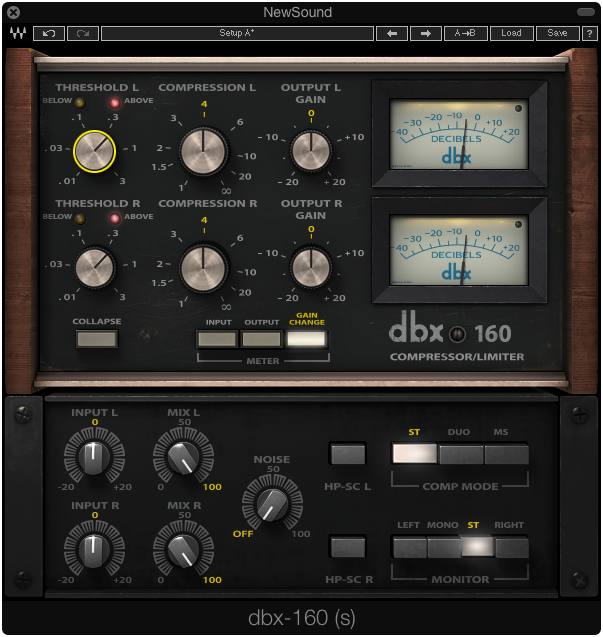Viewport: 603px width, 637px height.
Task: Click the Input L knob
Action: [x=94, y=457]
